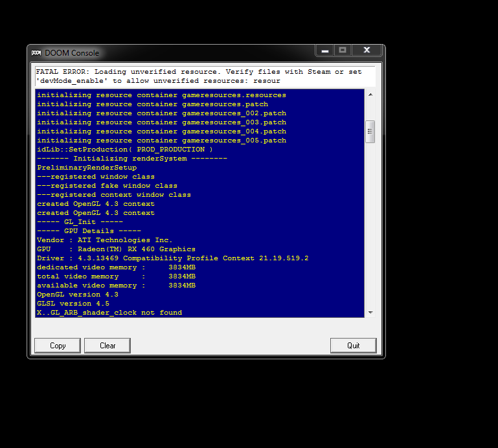Minimize the DOOM Console window

coord(324,50)
